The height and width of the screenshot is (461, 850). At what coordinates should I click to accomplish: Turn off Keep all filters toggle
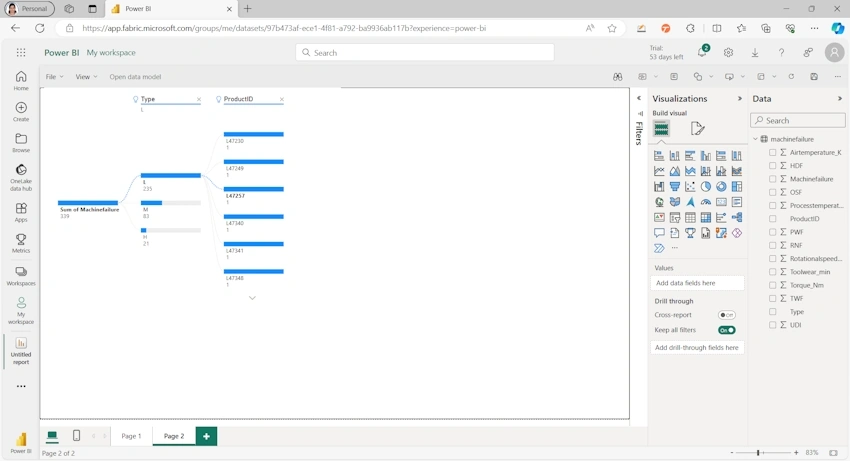tap(726, 330)
